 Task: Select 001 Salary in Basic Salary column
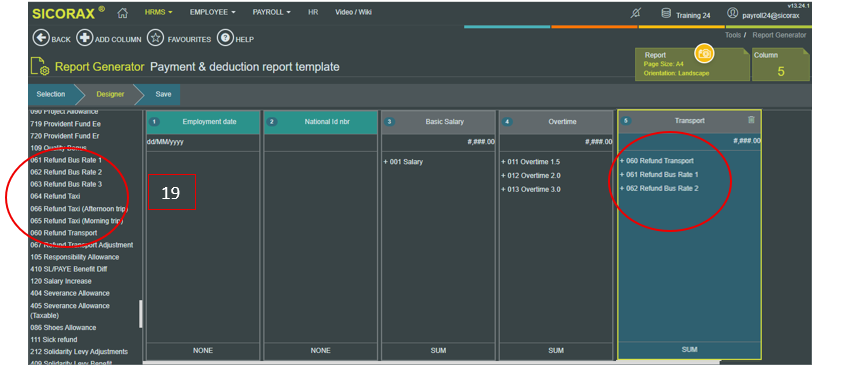tap(403, 162)
